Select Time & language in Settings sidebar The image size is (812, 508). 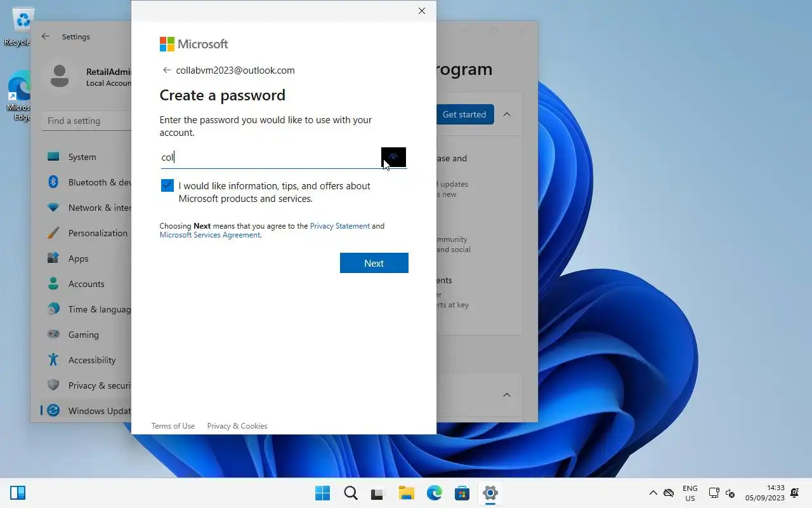[x=86, y=309]
